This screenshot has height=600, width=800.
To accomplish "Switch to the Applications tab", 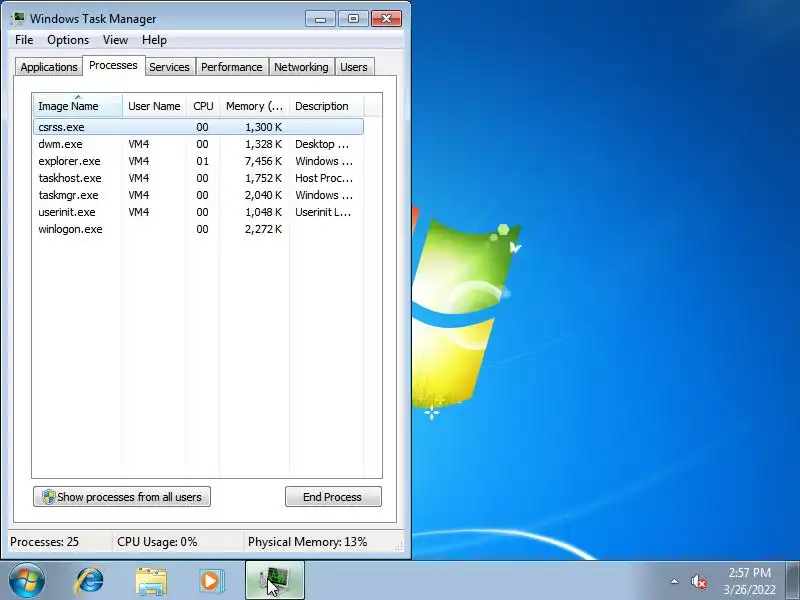I will click(49, 67).
